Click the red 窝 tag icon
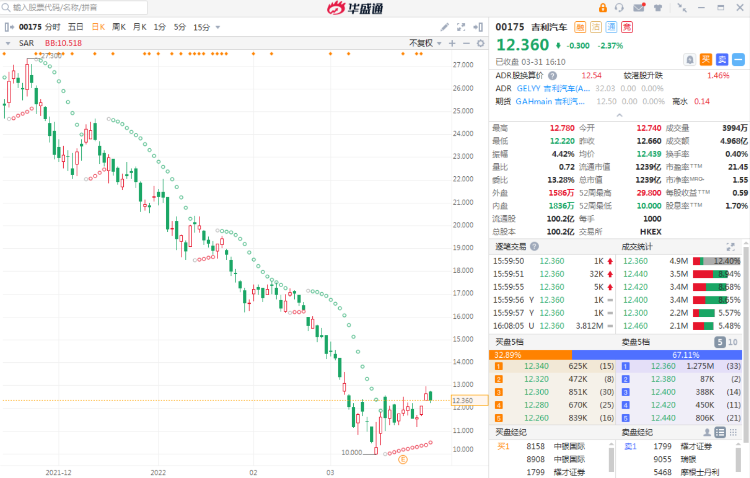 point(627,27)
